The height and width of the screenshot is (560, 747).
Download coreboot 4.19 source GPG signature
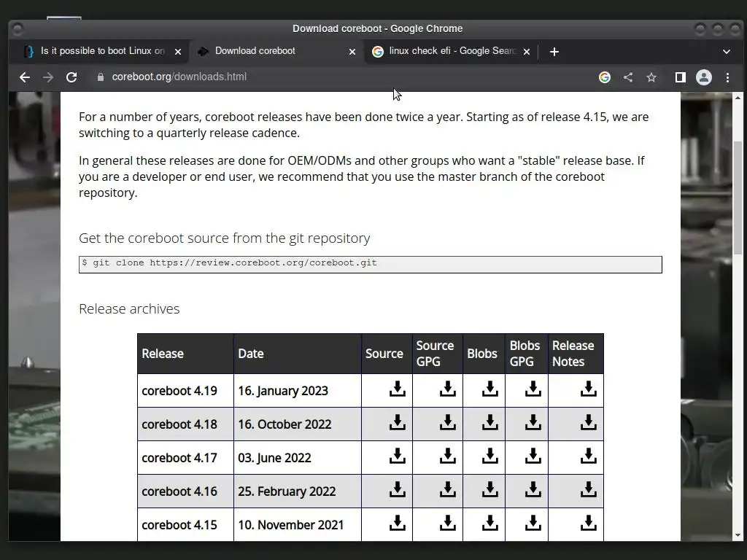(x=447, y=389)
